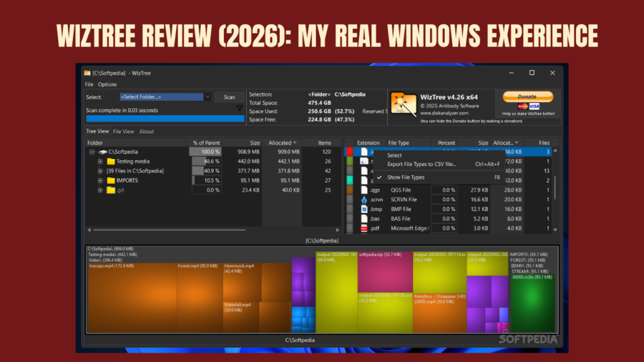This screenshot has width=644, height=362.
Task: Open the Options menu
Action: (107, 85)
